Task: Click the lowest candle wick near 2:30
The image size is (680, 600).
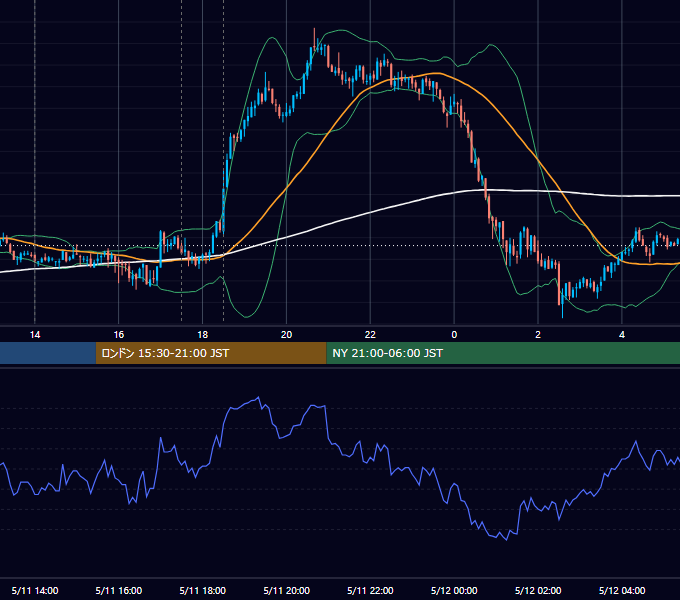Action: click(562, 311)
